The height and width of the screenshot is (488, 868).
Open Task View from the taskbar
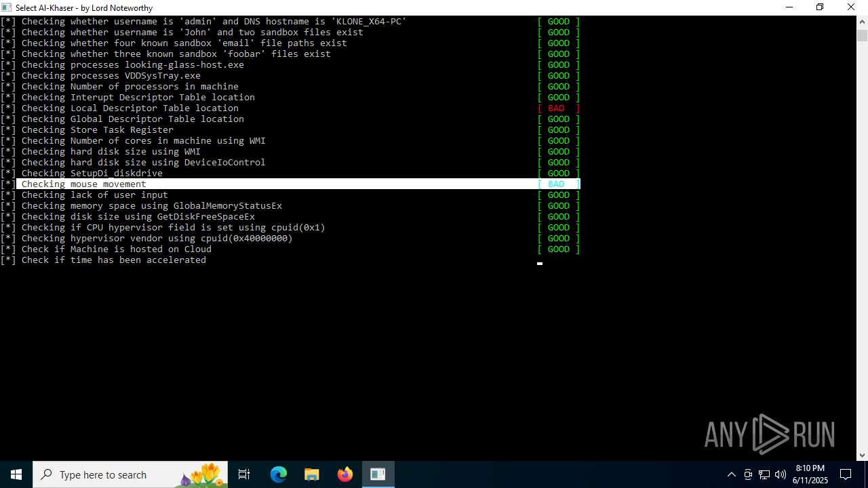pos(244,474)
